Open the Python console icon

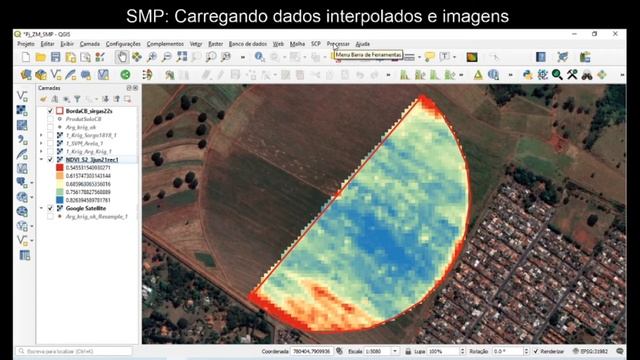[x=527, y=75]
